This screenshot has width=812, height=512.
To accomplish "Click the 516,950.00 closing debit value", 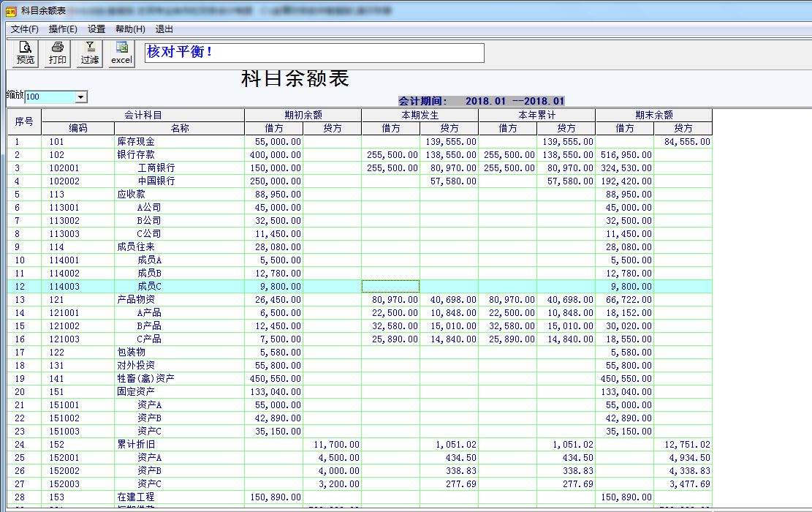I will pyautogui.click(x=625, y=155).
